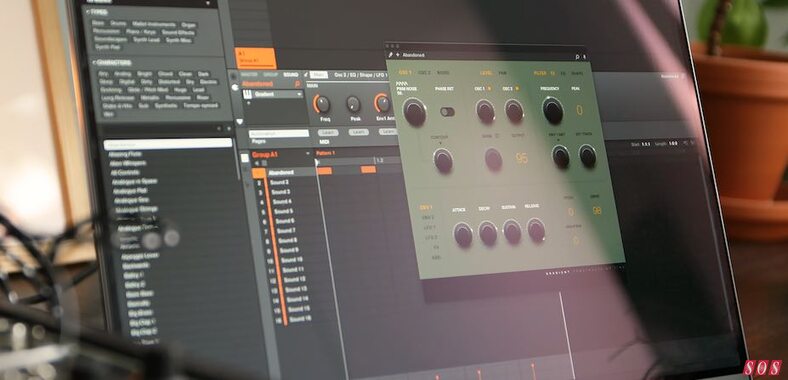This screenshot has height=380, width=788.
Task: Toggle OSC 1 level on indicator
Action: (x=489, y=88)
